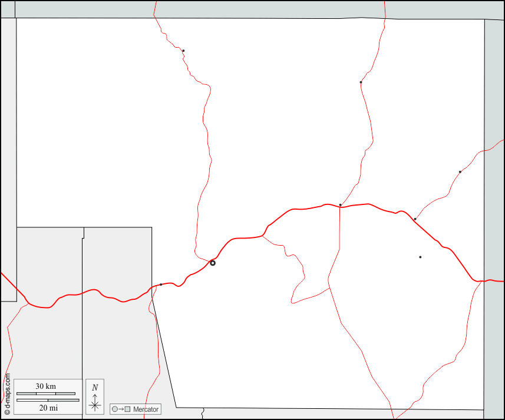
Task: Click the "30 km" scale label
Action: tap(45, 386)
